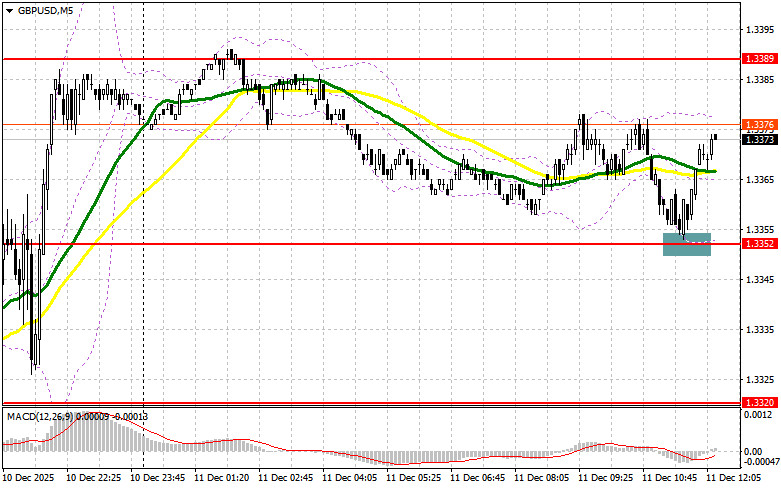Click the GBPUSD,M5 chart title
Screen dimensions: 781x489
tap(45, 10)
